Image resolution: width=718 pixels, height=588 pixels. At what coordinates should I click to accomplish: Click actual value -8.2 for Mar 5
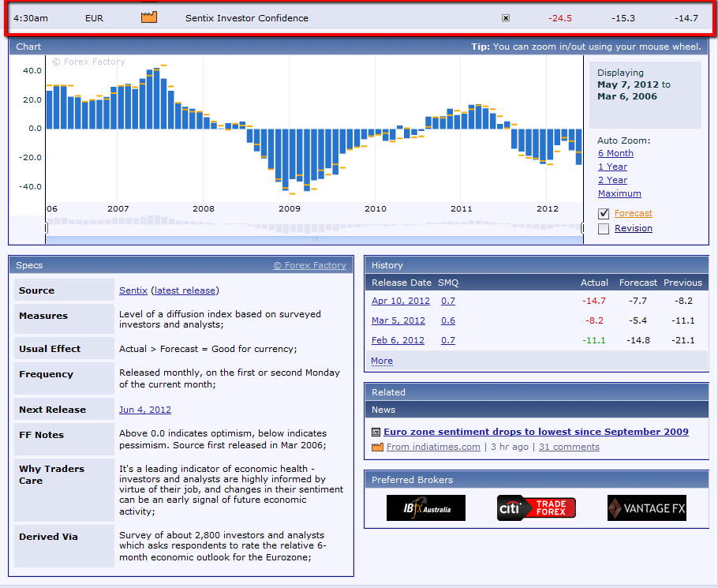pos(594,320)
